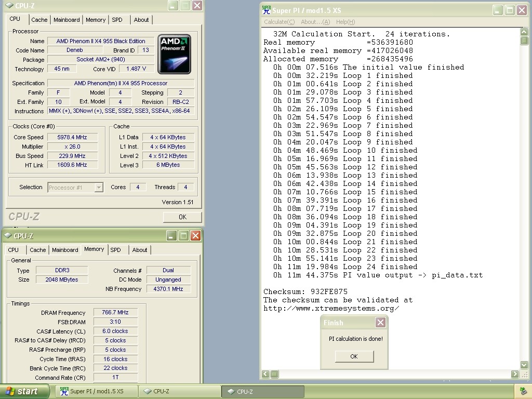Click the DRAM Frequency value 766.7 MHz
Viewport: 532px width, 399px height.
115,312
